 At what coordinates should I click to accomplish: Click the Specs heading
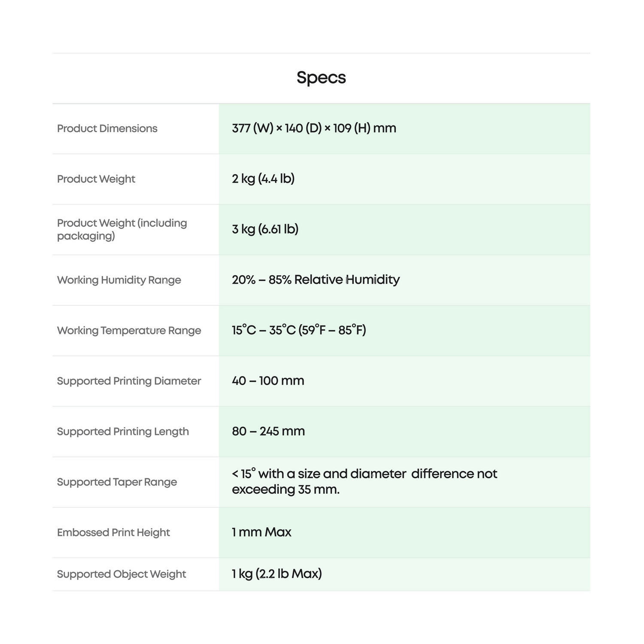click(x=321, y=78)
